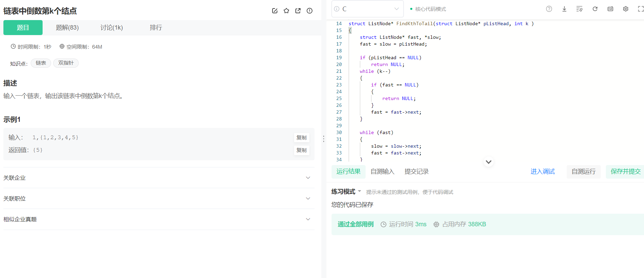Click the 保存并提交 button
This screenshot has width=644, height=278.
[625, 171]
